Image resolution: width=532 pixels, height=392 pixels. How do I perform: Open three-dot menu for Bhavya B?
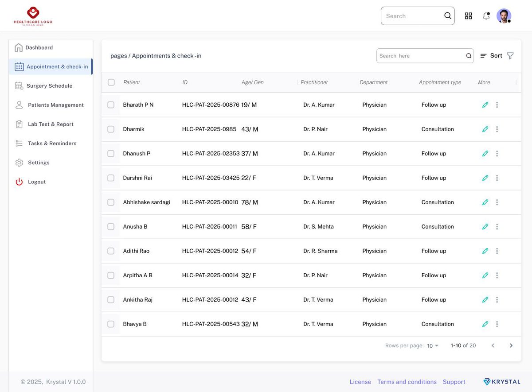click(497, 324)
